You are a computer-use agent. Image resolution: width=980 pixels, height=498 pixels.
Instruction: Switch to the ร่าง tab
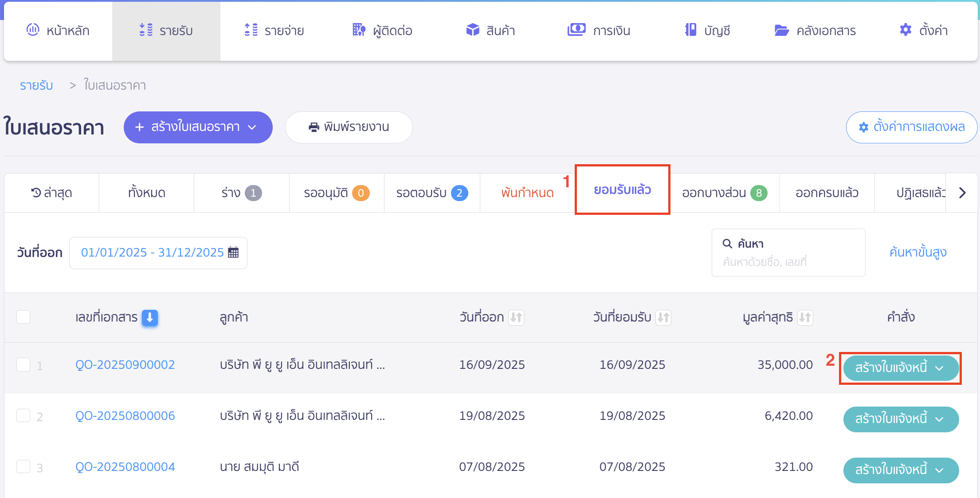point(242,193)
